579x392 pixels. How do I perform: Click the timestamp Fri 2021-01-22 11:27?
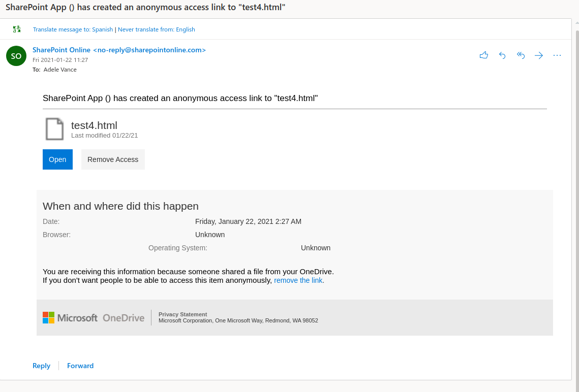click(x=60, y=60)
